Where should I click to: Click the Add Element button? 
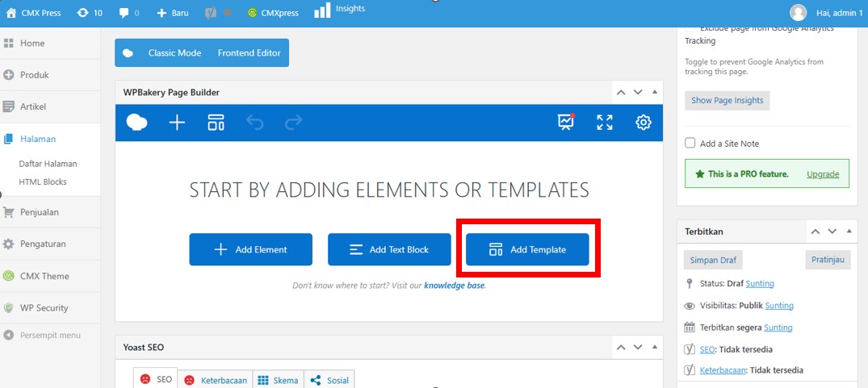(x=251, y=249)
